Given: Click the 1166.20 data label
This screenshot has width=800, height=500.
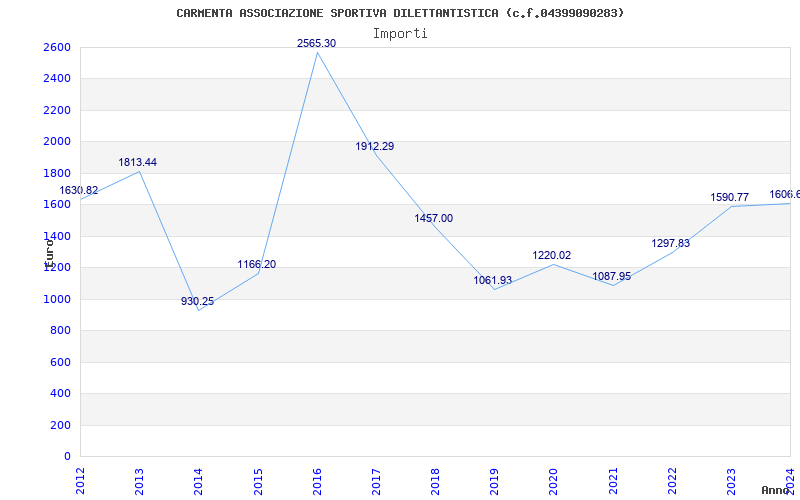Looking at the screenshot, I should [x=257, y=264].
